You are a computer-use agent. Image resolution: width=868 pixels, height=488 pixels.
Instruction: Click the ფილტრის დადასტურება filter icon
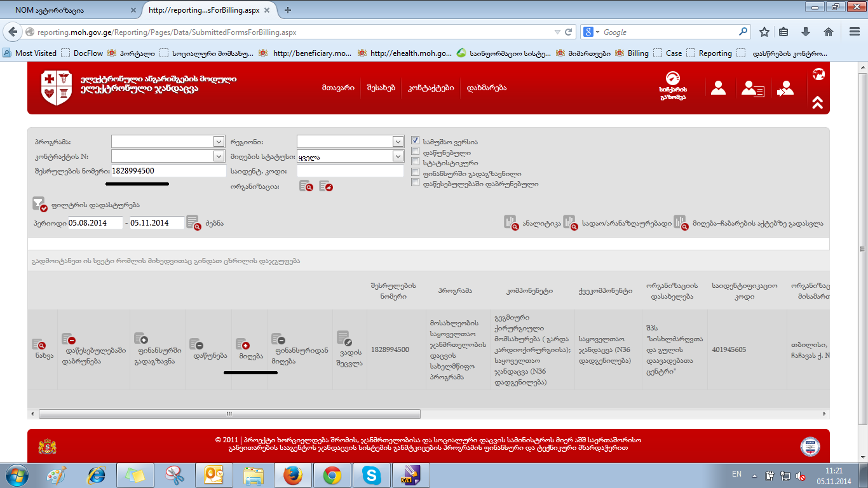click(x=39, y=204)
